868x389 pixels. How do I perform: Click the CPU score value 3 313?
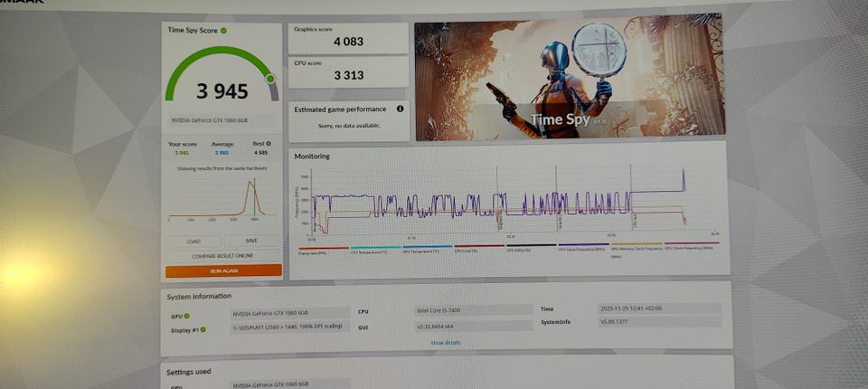pos(348,75)
